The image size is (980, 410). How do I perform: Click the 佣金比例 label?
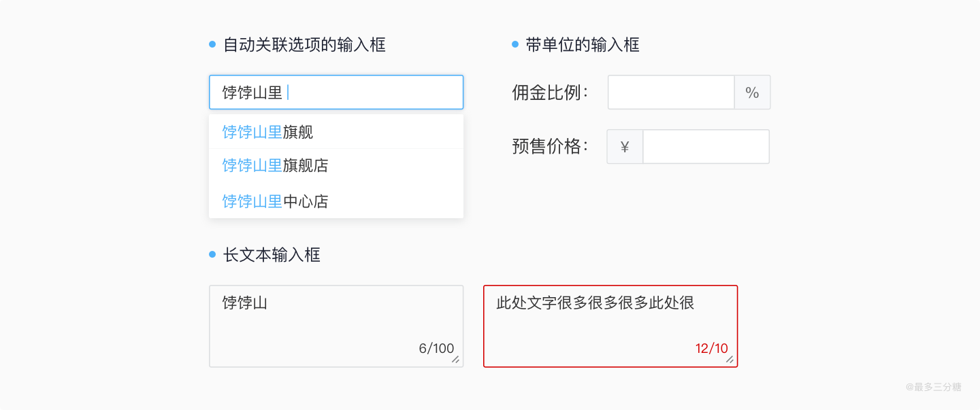click(x=550, y=92)
